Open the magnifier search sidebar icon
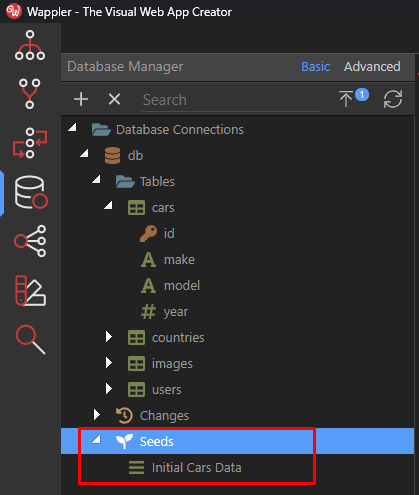The height and width of the screenshot is (495, 419). [x=30, y=340]
